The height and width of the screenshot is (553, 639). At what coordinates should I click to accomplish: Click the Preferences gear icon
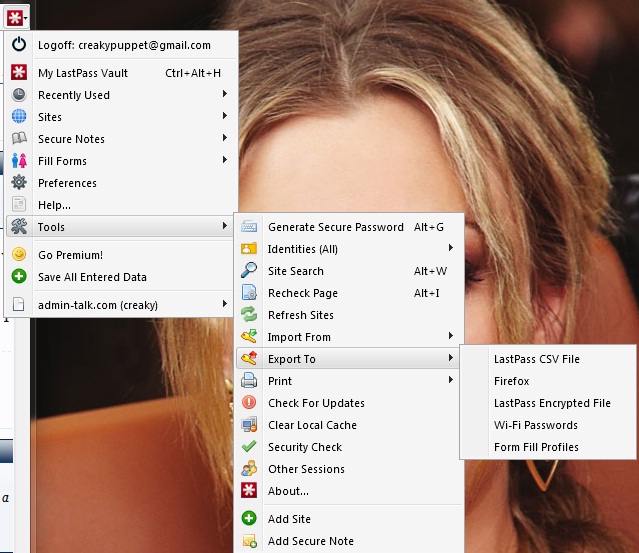pyautogui.click(x=19, y=183)
